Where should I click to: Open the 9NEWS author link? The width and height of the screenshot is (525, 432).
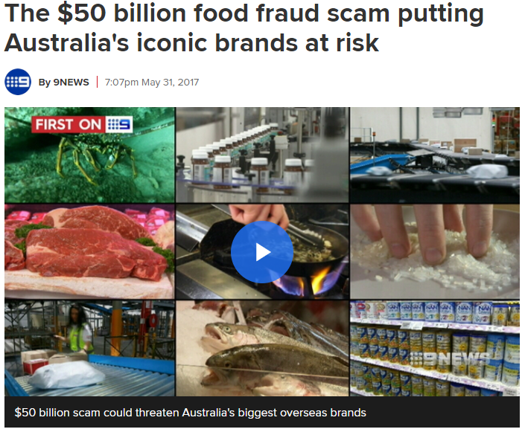[x=64, y=82]
